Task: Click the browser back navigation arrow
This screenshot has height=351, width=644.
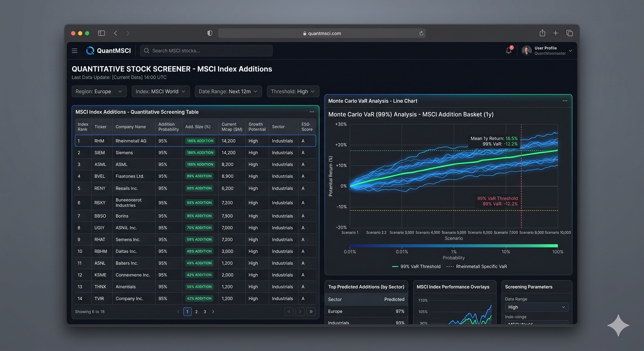Action: click(x=115, y=33)
